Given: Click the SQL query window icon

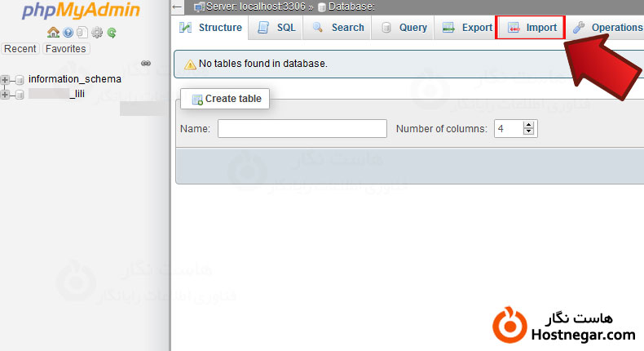Looking at the screenshot, I should (x=82, y=33).
